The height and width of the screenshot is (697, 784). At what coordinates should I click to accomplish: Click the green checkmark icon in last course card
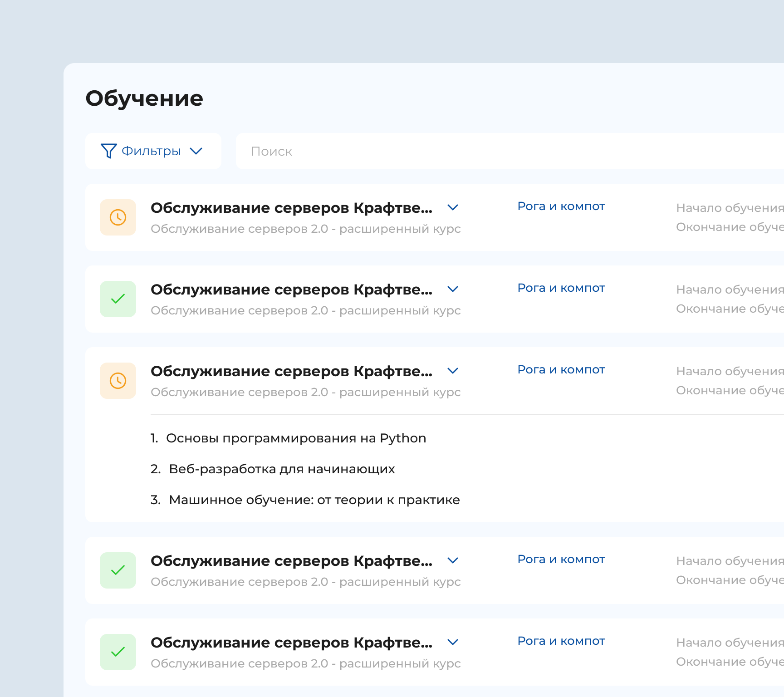[118, 652]
